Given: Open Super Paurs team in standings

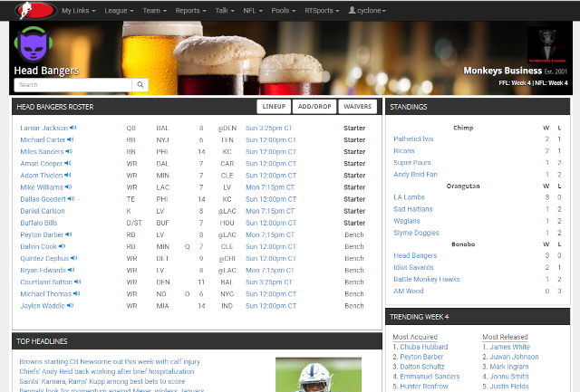Looking at the screenshot, I should (412, 163).
